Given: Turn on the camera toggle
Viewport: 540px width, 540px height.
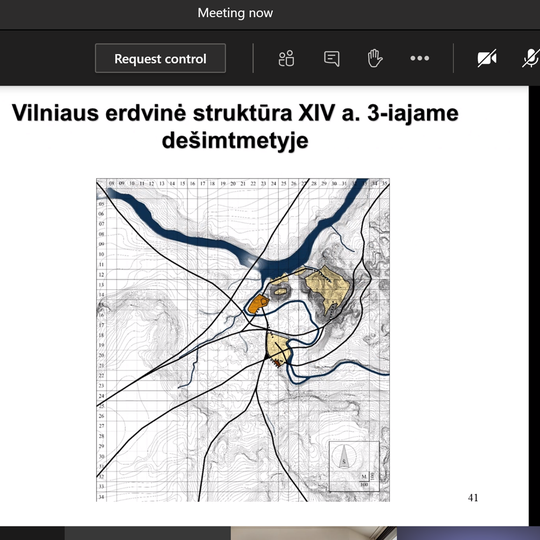Looking at the screenshot, I should 487,58.
